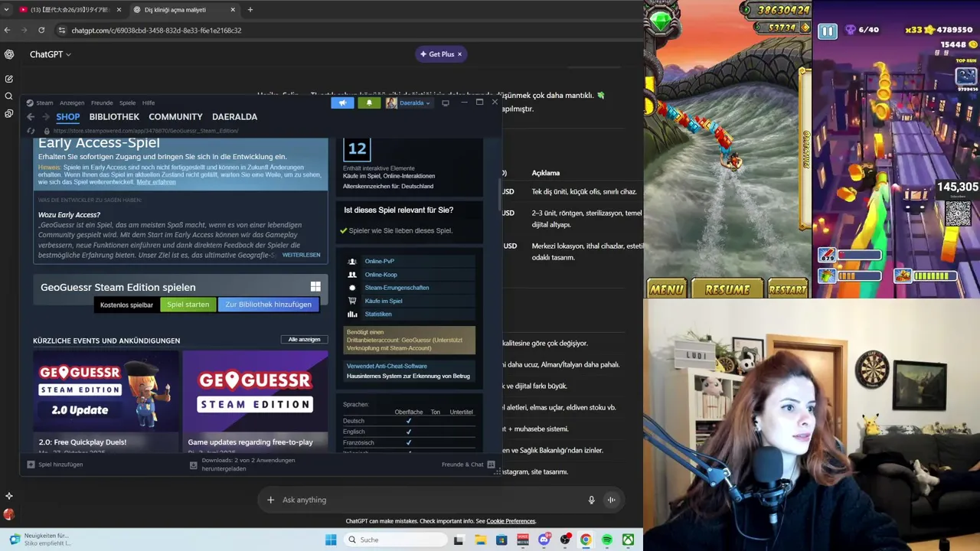
Task: Open the Cookie Preferences link
Action: 511,521
